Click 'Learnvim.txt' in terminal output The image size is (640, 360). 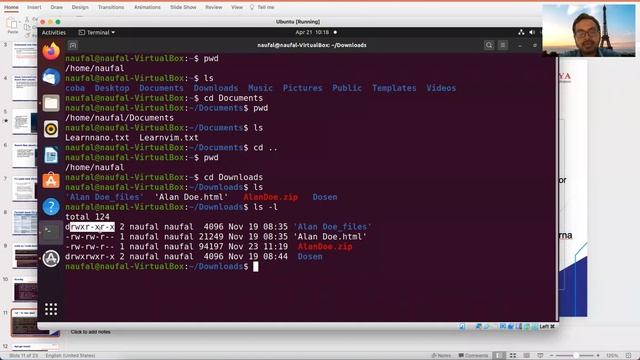169,138
